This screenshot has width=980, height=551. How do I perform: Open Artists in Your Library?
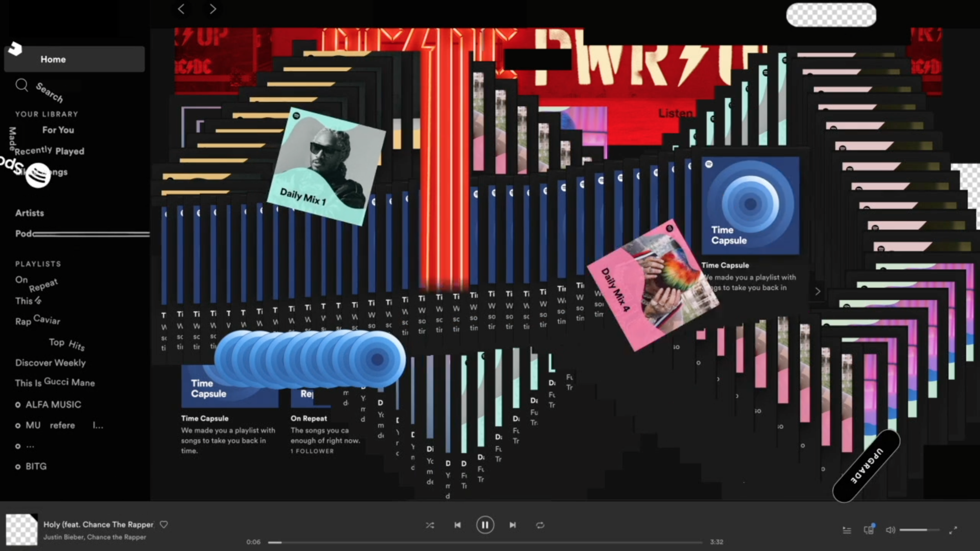point(29,213)
